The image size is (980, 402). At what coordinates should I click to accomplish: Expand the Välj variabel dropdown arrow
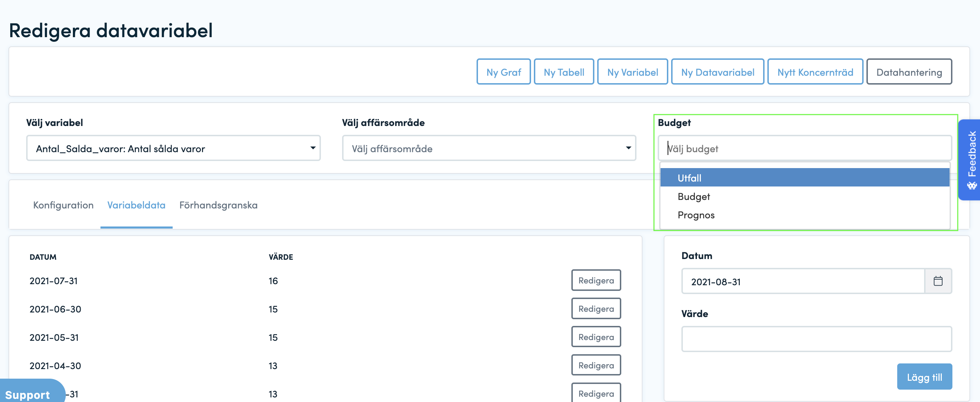(x=313, y=148)
